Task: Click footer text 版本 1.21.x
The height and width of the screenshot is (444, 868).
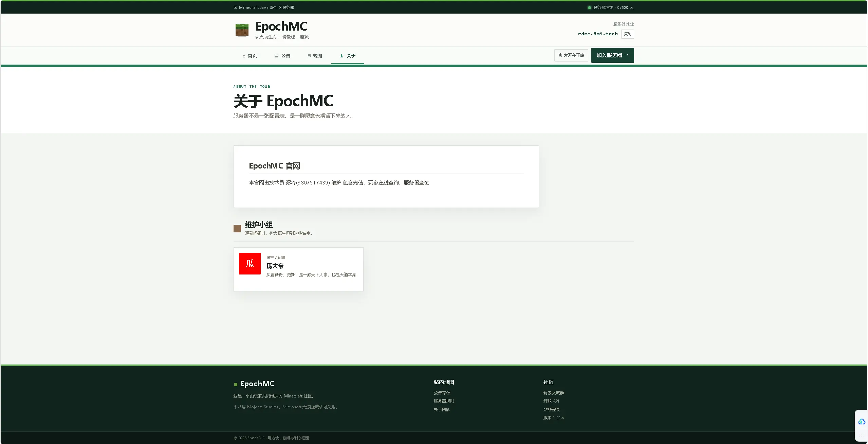Action: pyautogui.click(x=554, y=418)
